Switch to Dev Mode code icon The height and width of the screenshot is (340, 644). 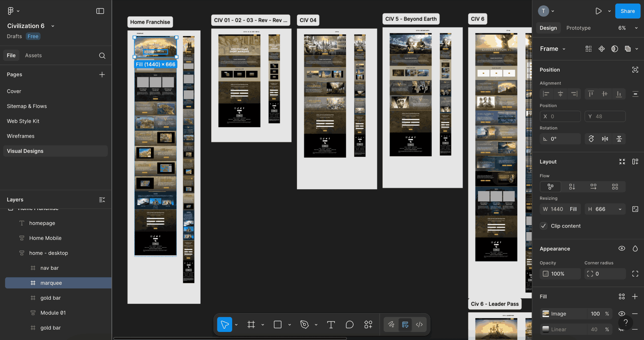pyautogui.click(x=419, y=325)
